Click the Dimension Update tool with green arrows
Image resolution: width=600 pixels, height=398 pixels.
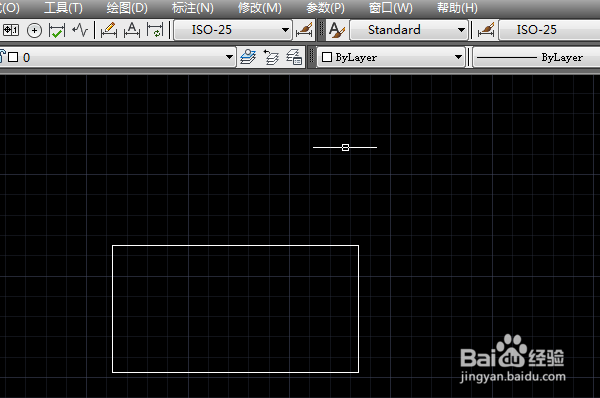pyautogui.click(x=155, y=30)
